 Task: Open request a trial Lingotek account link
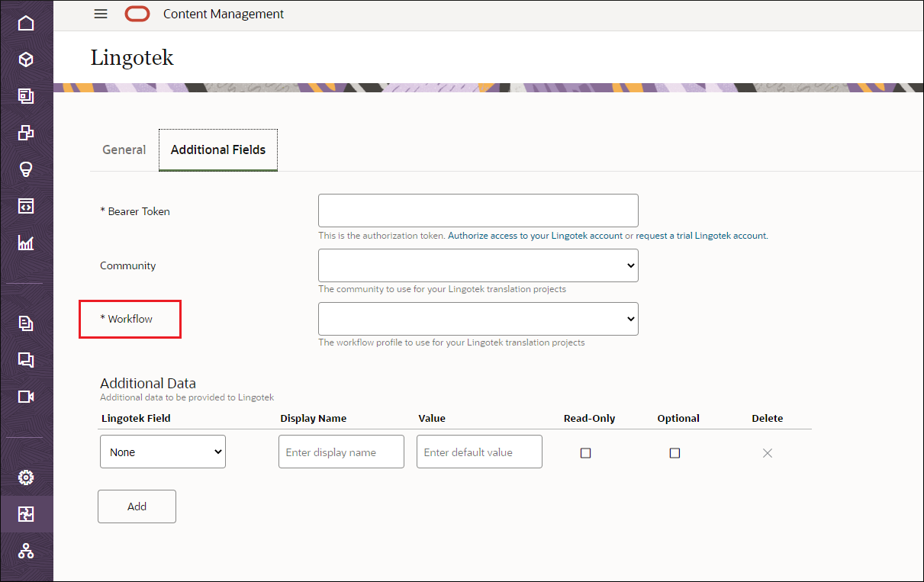click(701, 236)
